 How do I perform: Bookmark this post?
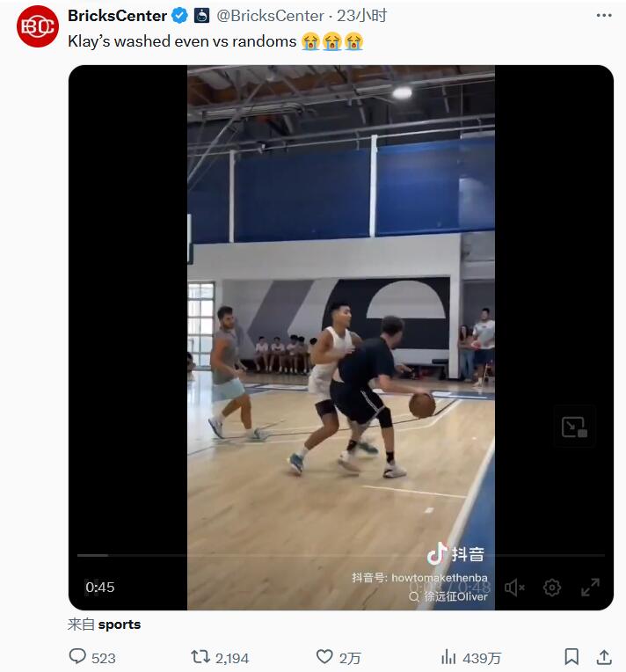pyautogui.click(x=571, y=657)
